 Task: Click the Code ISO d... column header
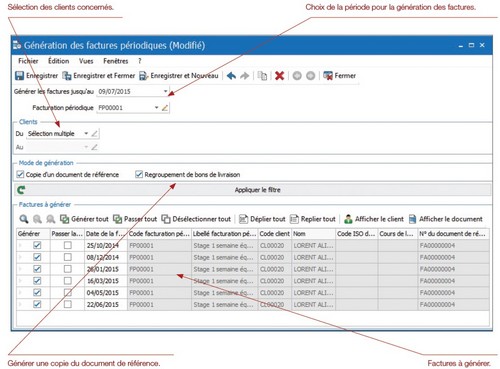356,234
